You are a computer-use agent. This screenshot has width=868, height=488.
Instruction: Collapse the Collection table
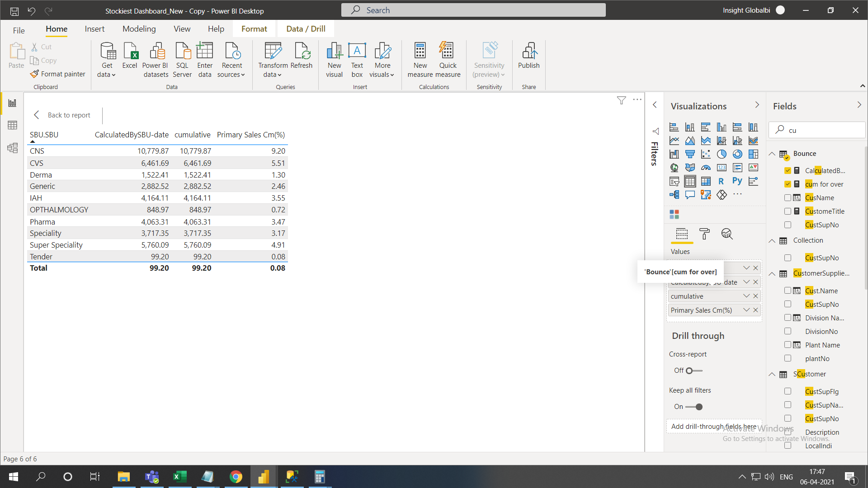point(772,240)
